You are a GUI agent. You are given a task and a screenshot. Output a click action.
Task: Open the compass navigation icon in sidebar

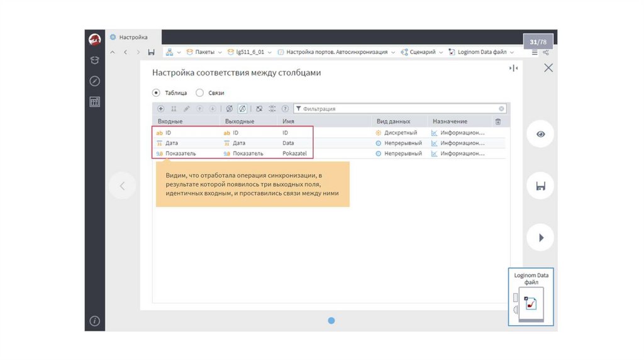[x=95, y=81]
